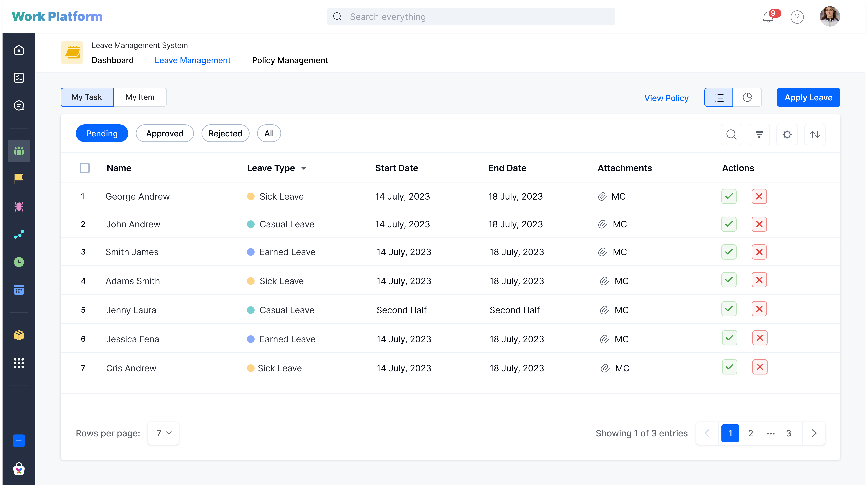Open the chat messages sidebar icon
The width and height of the screenshot is (868, 485).
(19, 105)
